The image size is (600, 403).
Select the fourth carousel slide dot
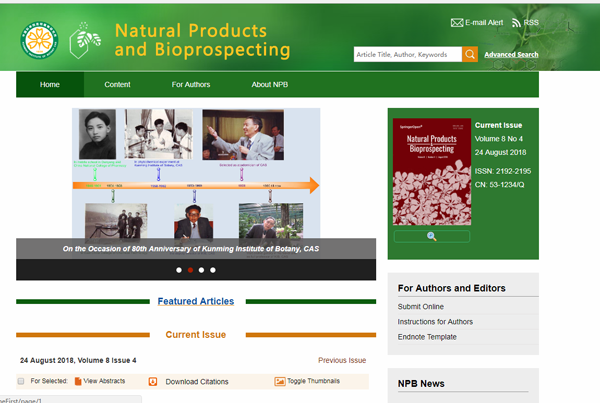pyautogui.click(x=213, y=270)
